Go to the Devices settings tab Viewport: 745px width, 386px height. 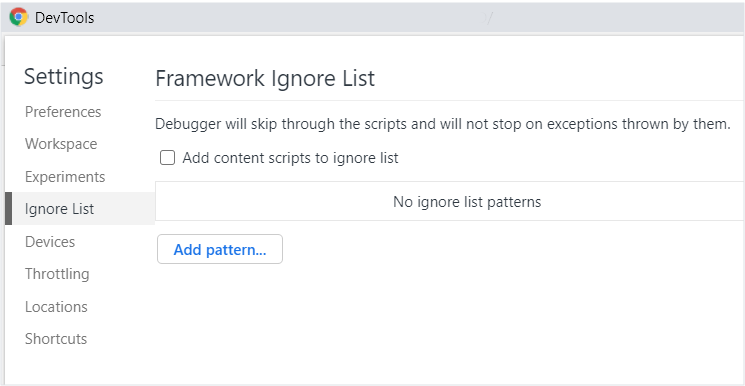50,241
